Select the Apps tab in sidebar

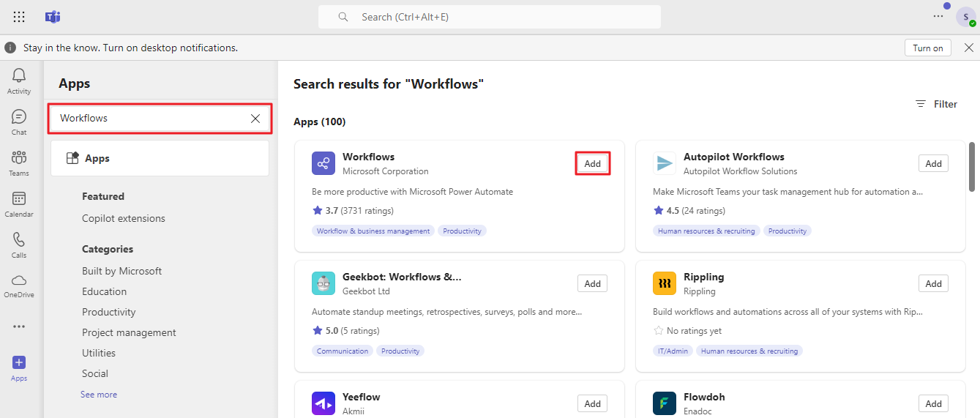160,158
